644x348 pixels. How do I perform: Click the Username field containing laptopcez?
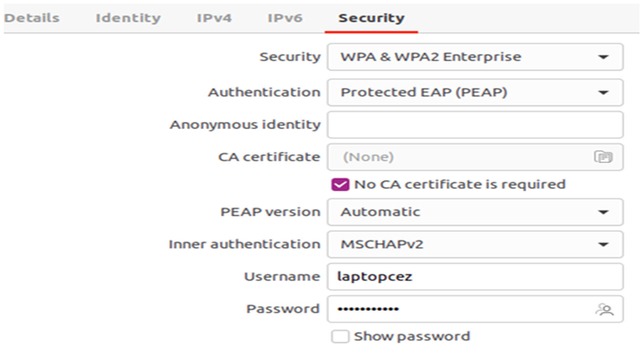tap(475, 277)
